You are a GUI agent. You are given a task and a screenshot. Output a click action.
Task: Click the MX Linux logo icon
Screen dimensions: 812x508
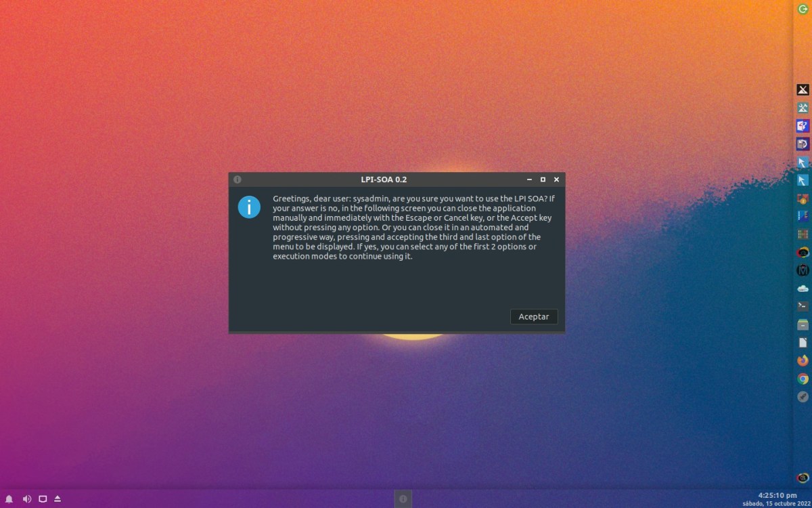803,89
